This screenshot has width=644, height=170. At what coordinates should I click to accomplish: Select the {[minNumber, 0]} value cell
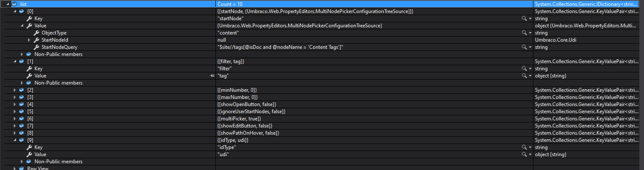coord(374,90)
